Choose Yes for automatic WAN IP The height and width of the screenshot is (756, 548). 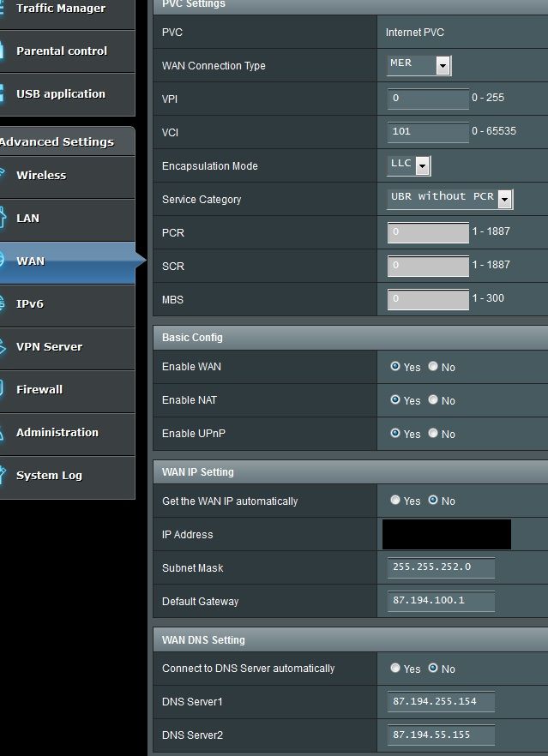[x=395, y=501]
